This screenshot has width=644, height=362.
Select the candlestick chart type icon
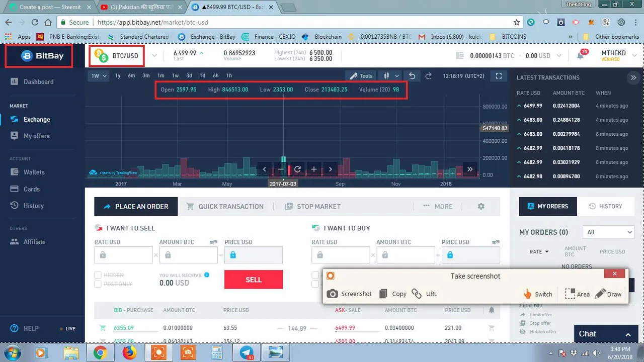(387, 76)
